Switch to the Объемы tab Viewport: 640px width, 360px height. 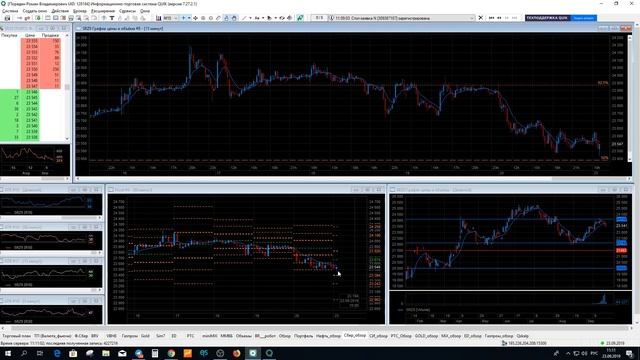(x=244, y=336)
